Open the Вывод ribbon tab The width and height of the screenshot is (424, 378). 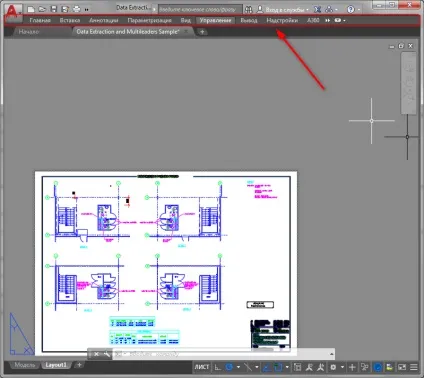(249, 20)
